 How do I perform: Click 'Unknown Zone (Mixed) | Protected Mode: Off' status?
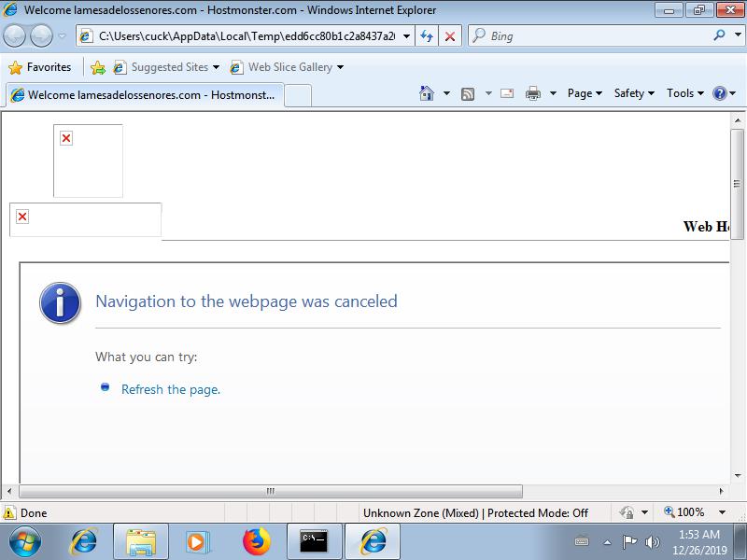click(x=475, y=512)
